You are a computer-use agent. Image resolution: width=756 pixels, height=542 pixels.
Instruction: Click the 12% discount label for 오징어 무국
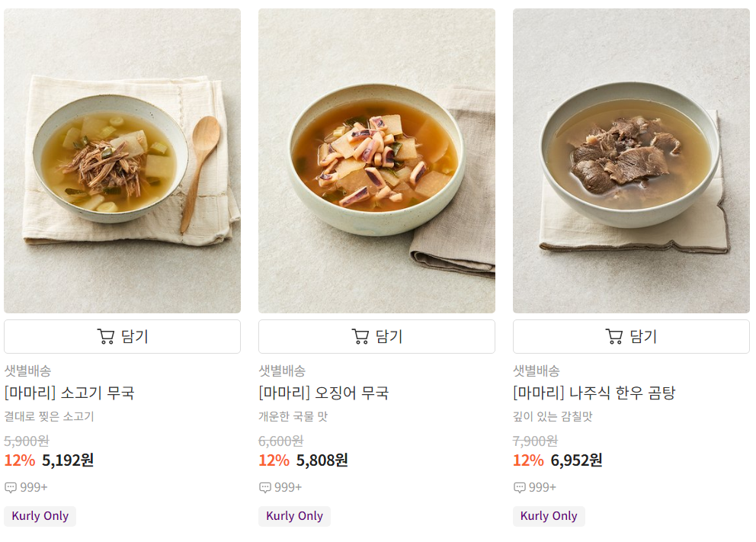tap(273, 460)
